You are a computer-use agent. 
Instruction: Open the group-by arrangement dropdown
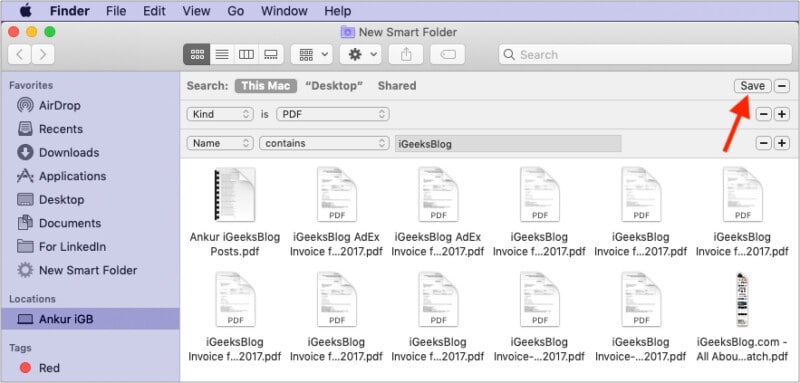(312, 55)
